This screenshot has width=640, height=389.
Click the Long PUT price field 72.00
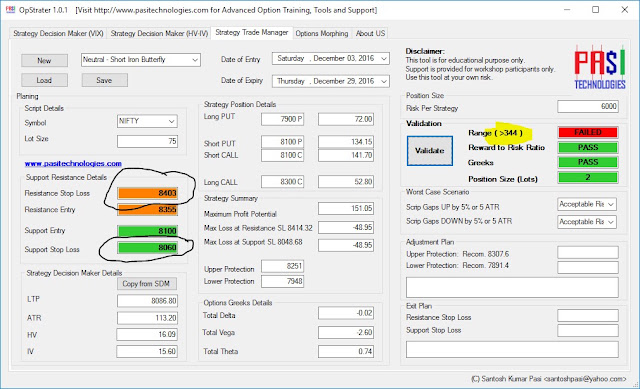click(x=346, y=119)
